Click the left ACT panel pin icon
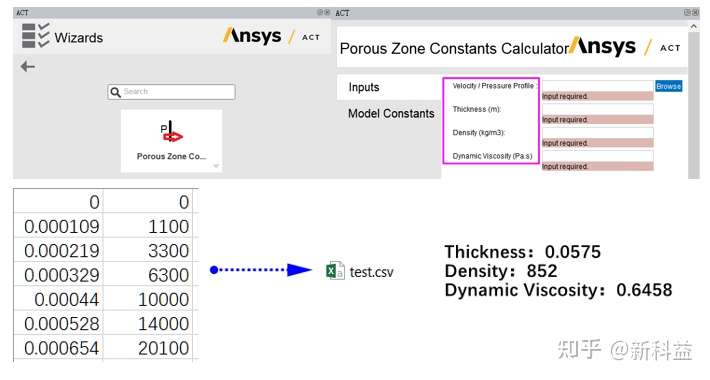The image size is (710, 380). pos(320,12)
